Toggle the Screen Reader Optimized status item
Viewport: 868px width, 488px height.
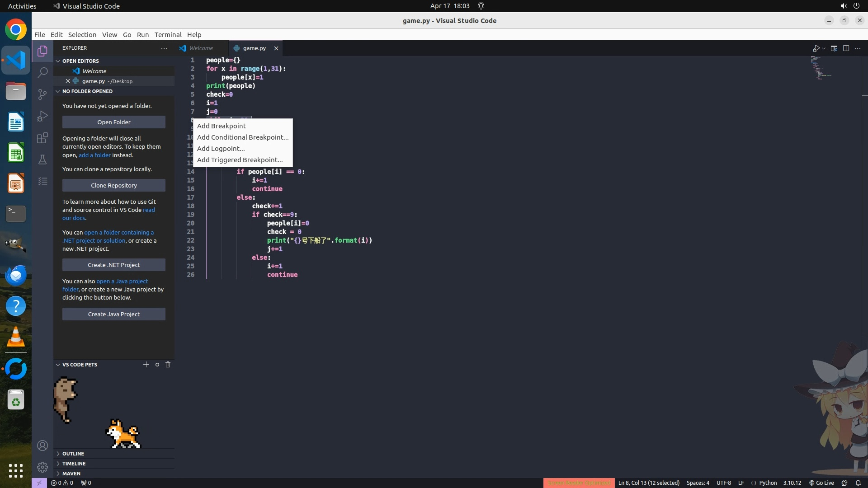(x=579, y=483)
